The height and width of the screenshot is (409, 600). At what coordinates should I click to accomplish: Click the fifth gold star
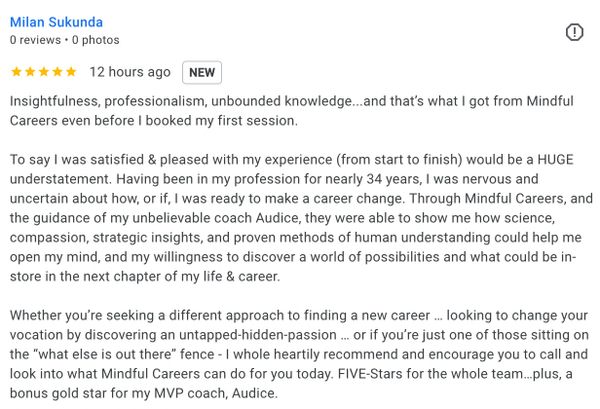[x=71, y=72]
